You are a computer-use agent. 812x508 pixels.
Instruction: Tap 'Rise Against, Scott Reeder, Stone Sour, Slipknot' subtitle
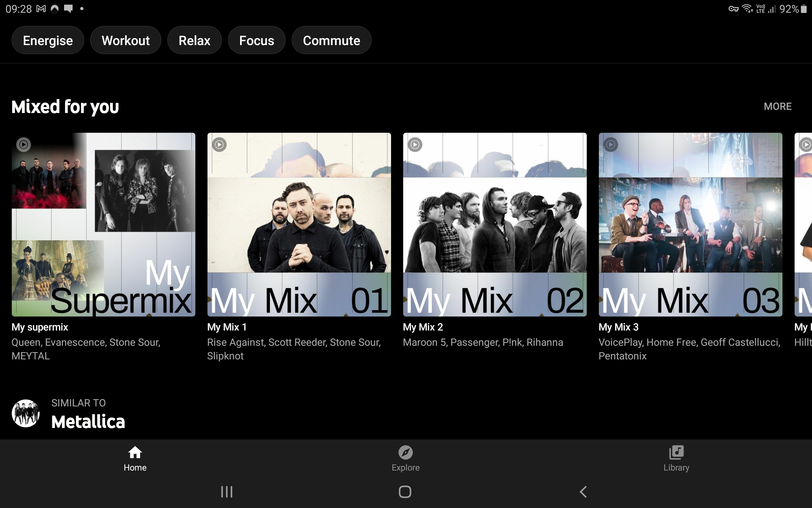294,349
